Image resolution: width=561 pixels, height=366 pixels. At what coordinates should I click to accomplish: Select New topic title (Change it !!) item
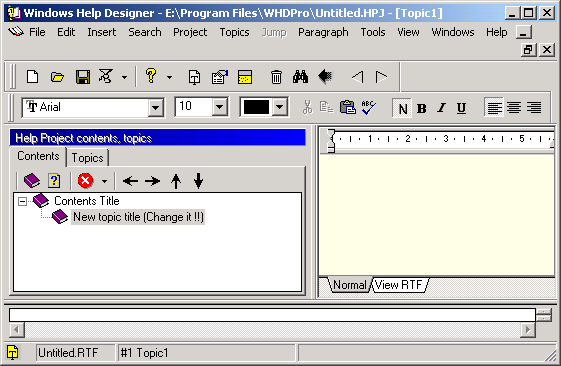click(138, 217)
